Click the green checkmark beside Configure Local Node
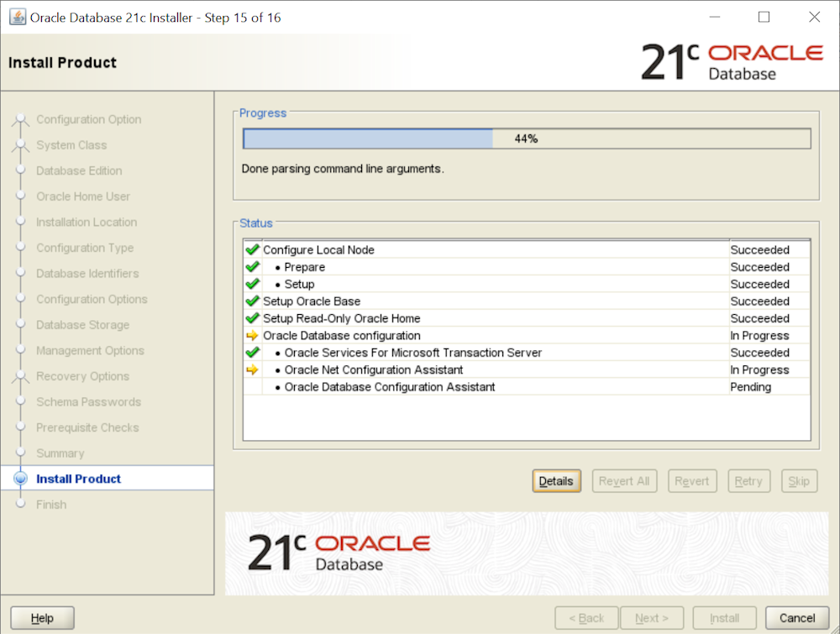This screenshot has height=634, width=840. (252, 250)
